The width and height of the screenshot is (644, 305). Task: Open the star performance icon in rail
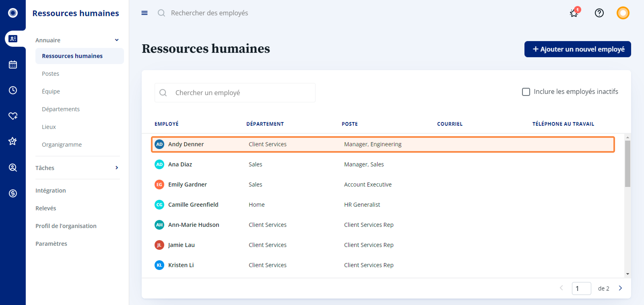click(13, 141)
